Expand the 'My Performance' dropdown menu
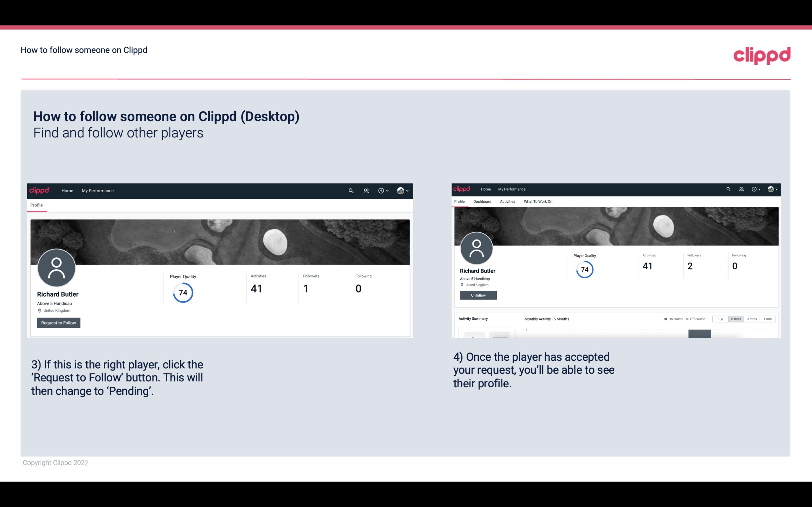Screen dimensions: 812x507 click(x=97, y=190)
